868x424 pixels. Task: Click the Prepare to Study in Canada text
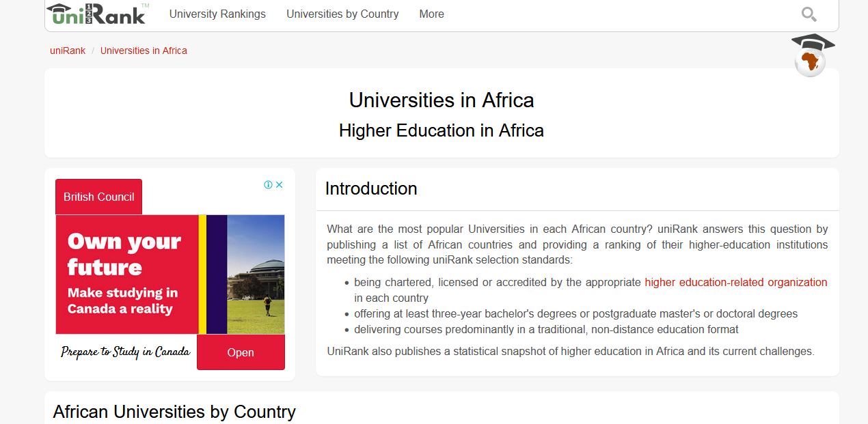126,352
